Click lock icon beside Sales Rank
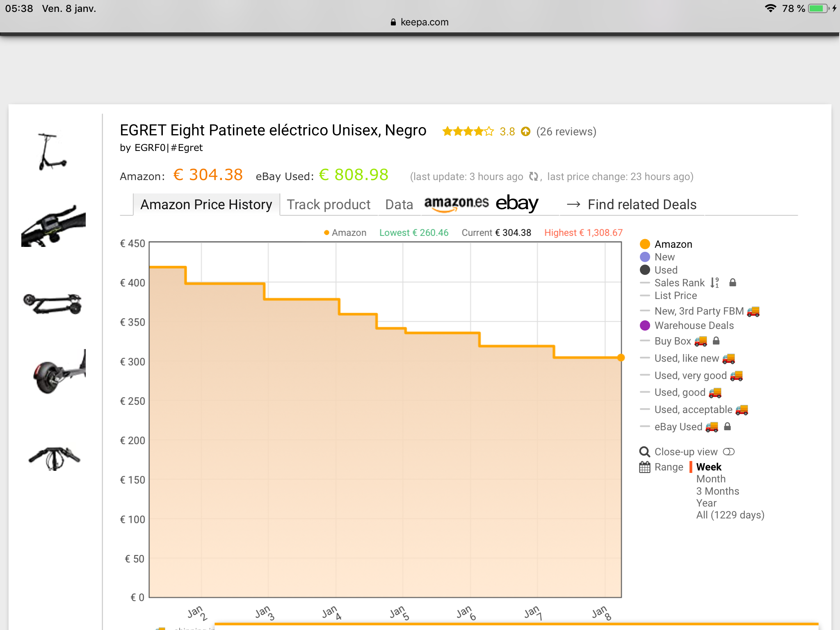Image resolution: width=840 pixels, height=630 pixels. click(x=733, y=283)
